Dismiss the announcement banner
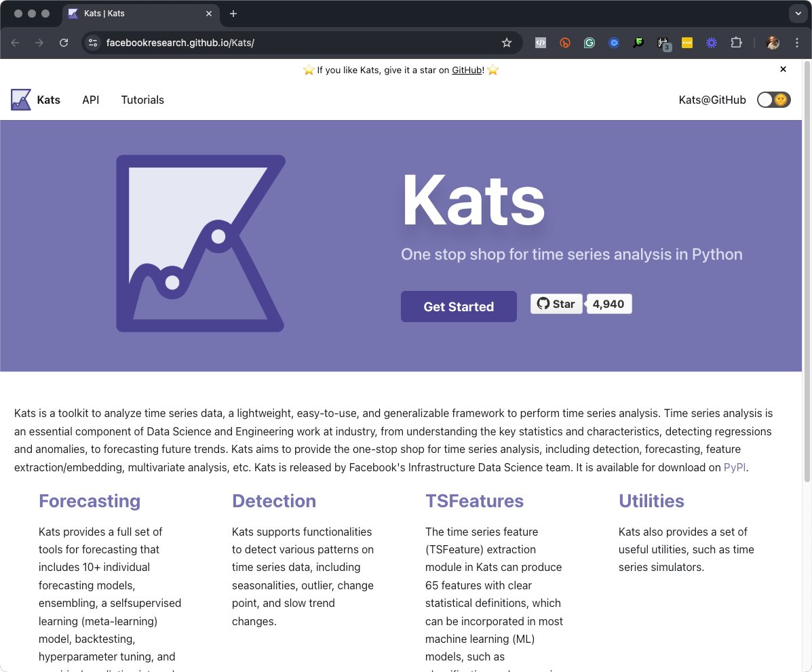This screenshot has width=812, height=672. click(x=783, y=69)
